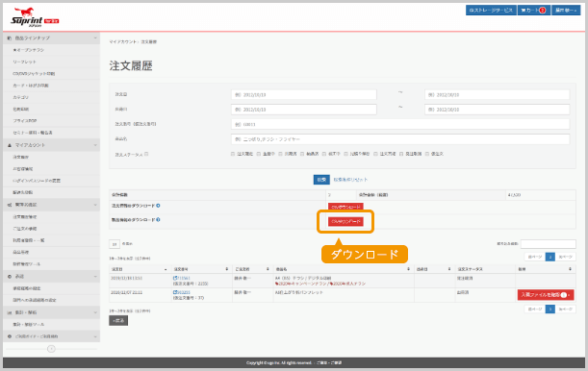Click the 商品ラインナップ section icon
Viewport: 588px width, 371px height.
click(x=10, y=38)
